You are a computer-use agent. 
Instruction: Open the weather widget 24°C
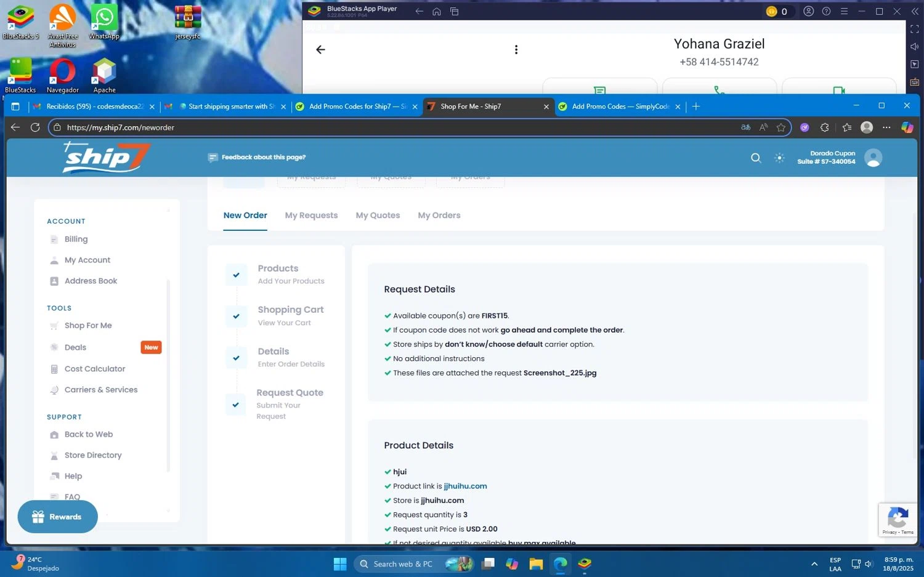click(36, 563)
